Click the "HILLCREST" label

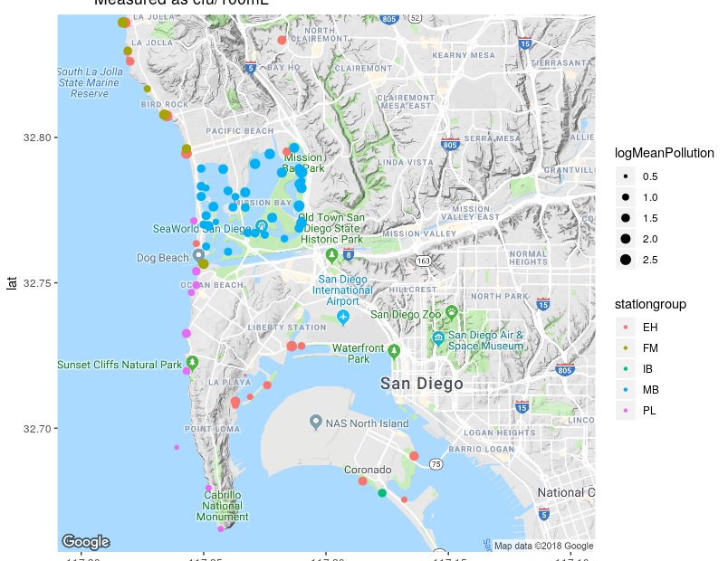413,289
